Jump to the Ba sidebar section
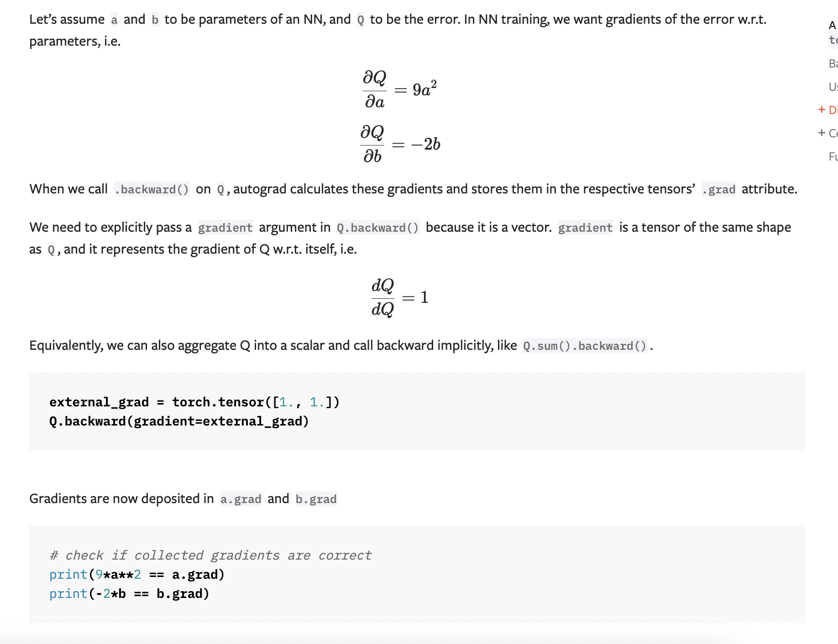 click(833, 63)
